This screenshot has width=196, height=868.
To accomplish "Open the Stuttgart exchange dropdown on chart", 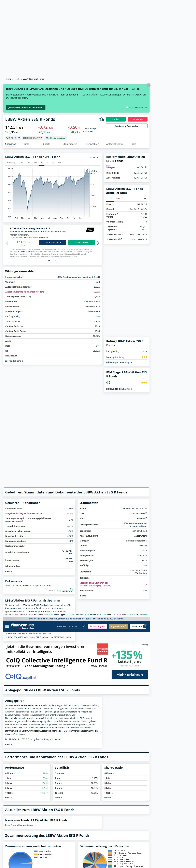I will tap(94, 157).
